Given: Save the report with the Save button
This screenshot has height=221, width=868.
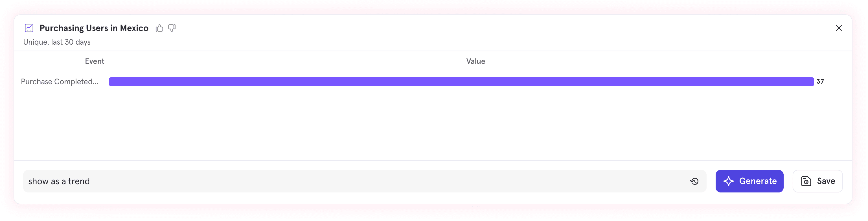Looking at the screenshot, I should [818, 181].
